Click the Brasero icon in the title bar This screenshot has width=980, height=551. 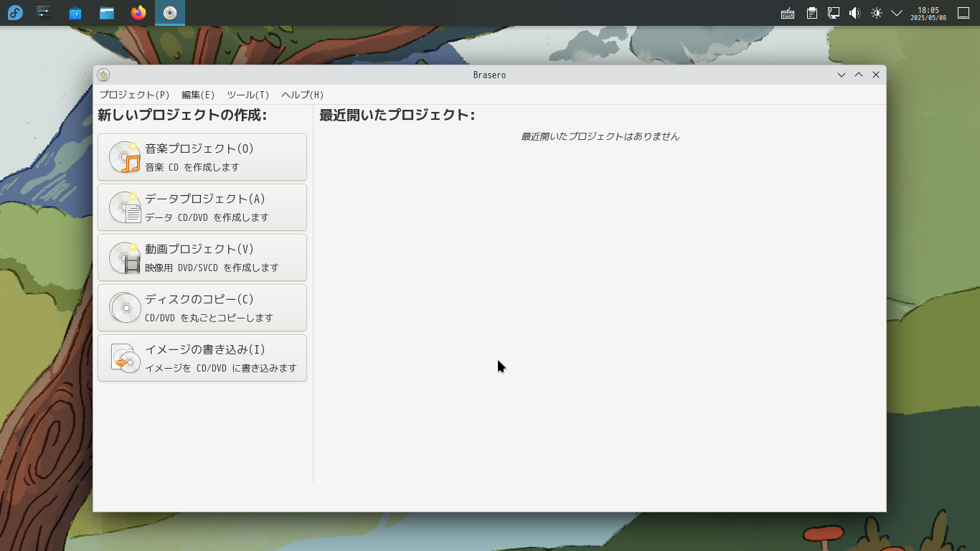coord(103,75)
